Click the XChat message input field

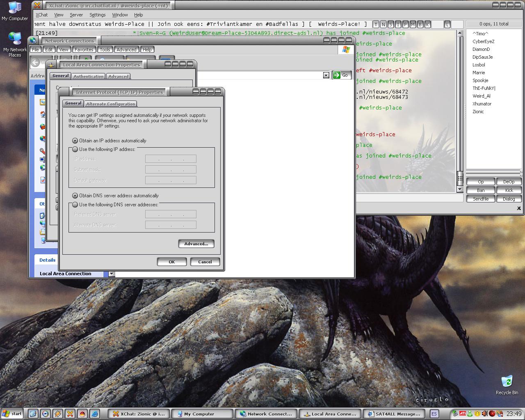[409, 198]
